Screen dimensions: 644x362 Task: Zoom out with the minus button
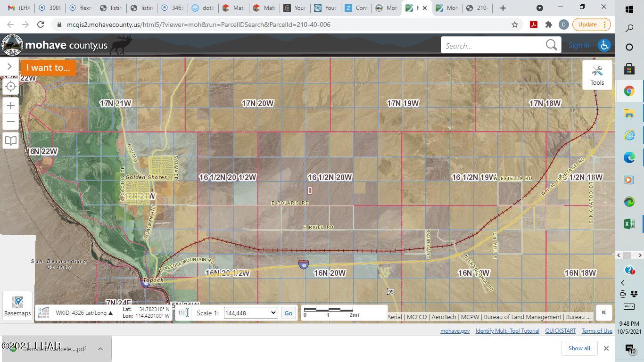tap(11, 122)
